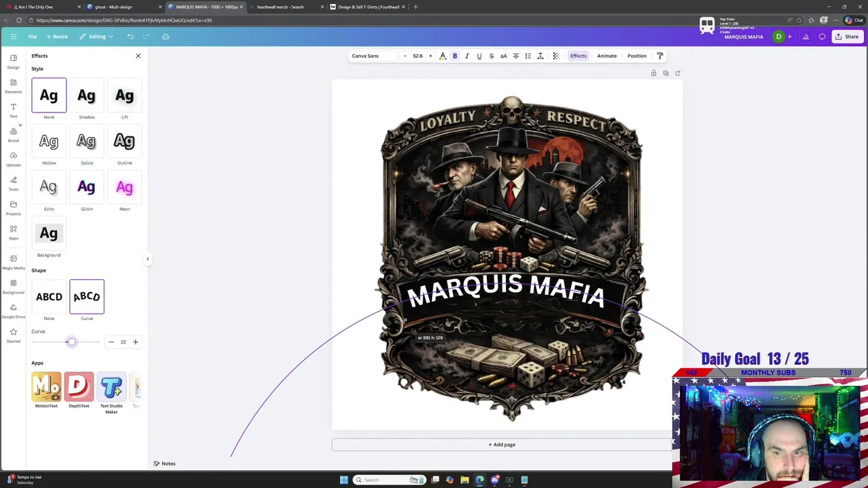This screenshot has height=488, width=868.
Task: Open the File menu
Action: (x=33, y=37)
